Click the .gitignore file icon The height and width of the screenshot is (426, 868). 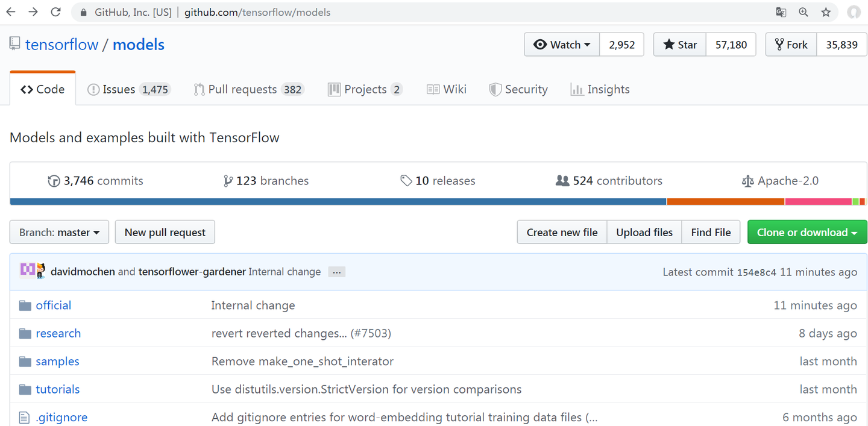[24, 418]
